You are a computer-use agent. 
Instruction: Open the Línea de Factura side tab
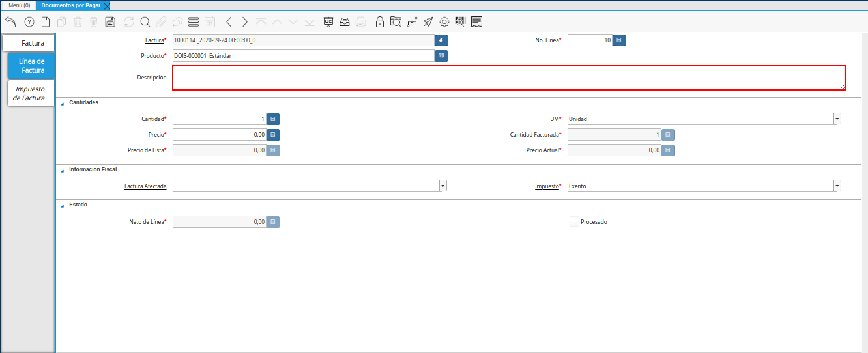[x=32, y=66]
